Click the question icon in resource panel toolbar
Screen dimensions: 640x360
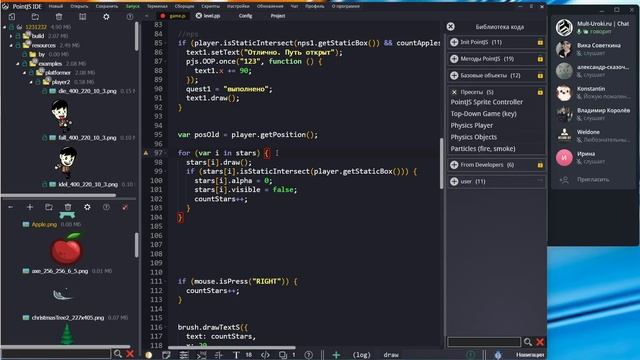pos(106,207)
